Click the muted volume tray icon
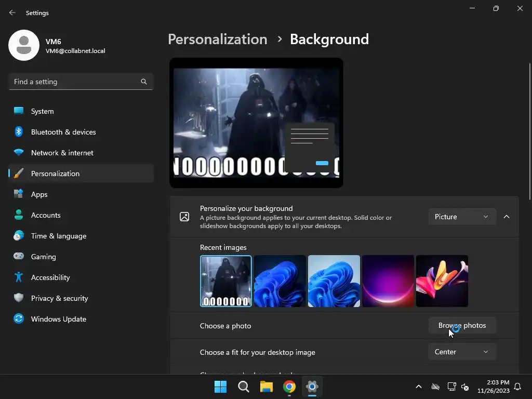The height and width of the screenshot is (399, 532). pyautogui.click(x=465, y=387)
